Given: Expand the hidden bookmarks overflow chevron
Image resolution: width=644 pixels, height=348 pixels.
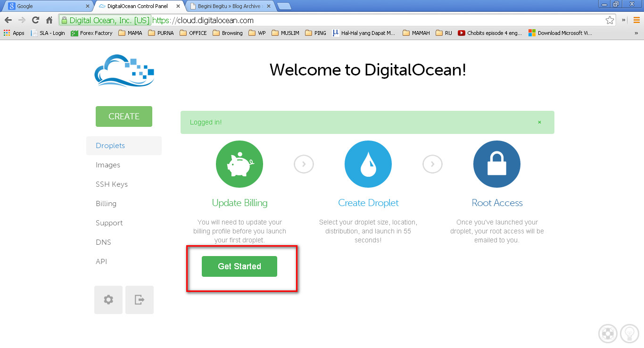Looking at the screenshot, I should (636, 33).
